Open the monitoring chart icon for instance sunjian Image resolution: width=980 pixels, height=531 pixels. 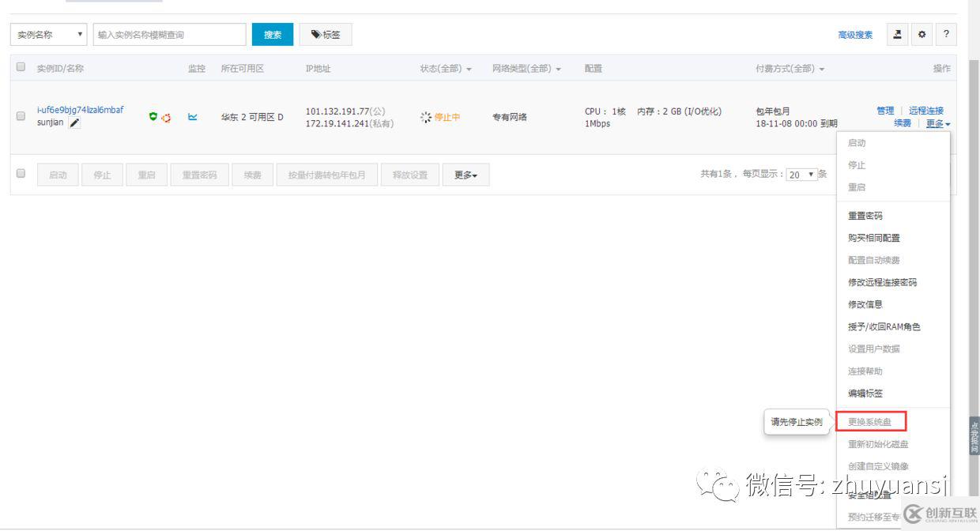191,116
